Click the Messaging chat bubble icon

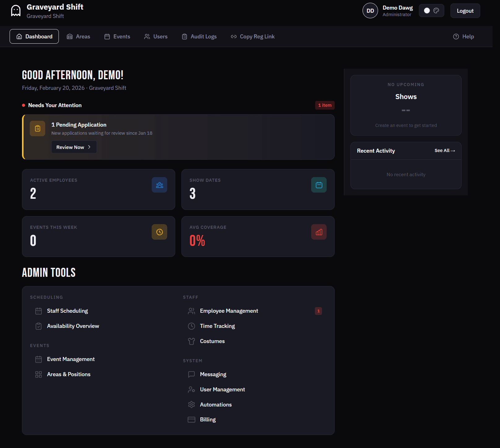[x=191, y=374]
